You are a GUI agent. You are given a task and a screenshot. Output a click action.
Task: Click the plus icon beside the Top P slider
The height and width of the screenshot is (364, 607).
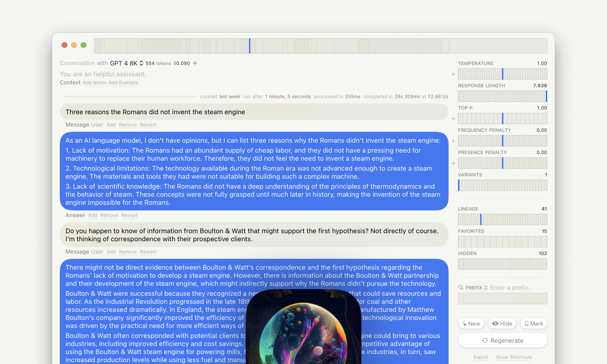[x=453, y=118]
